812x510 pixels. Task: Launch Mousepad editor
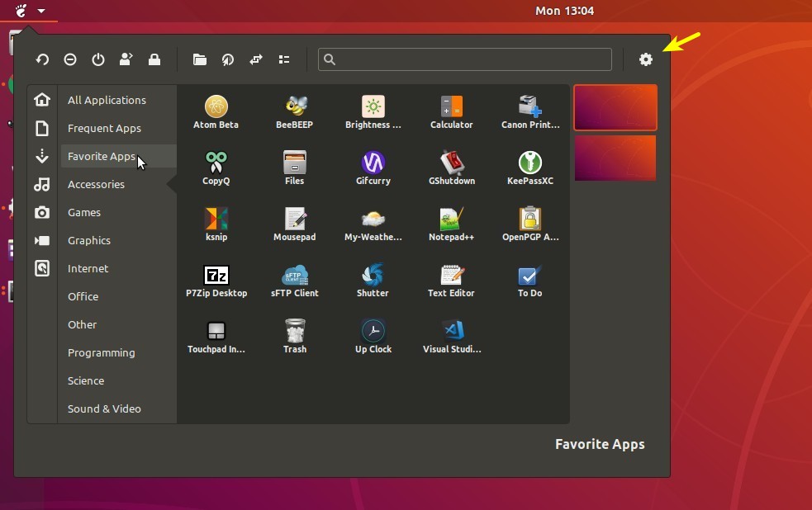coord(294,224)
